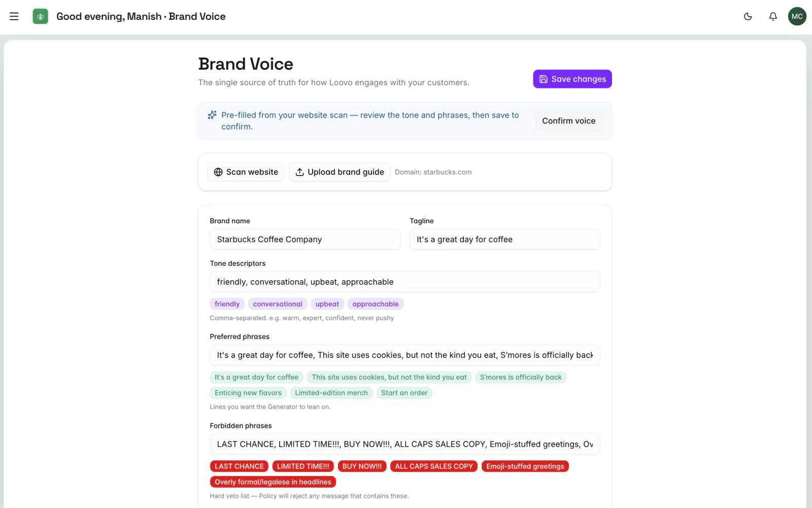This screenshot has height=508, width=812.
Task: Click the Upload brand guide button
Action: [340, 172]
